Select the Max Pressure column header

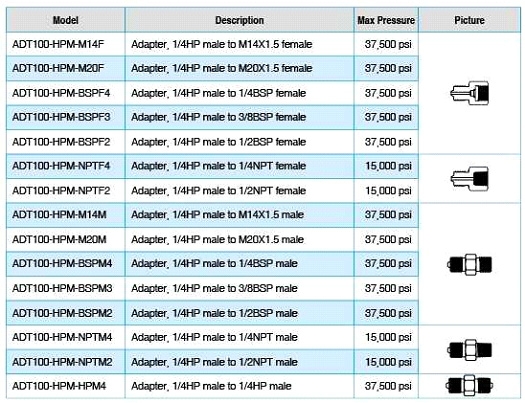[x=386, y=20]
